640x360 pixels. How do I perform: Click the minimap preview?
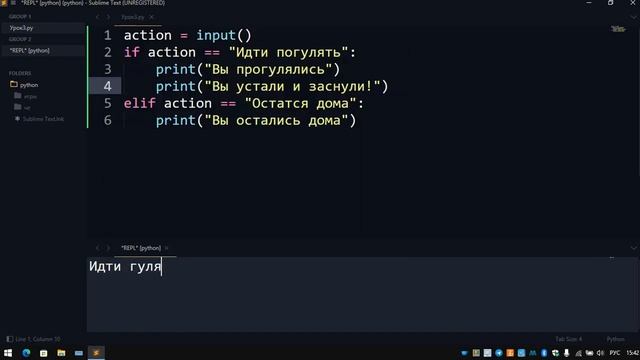coord(618,29)
